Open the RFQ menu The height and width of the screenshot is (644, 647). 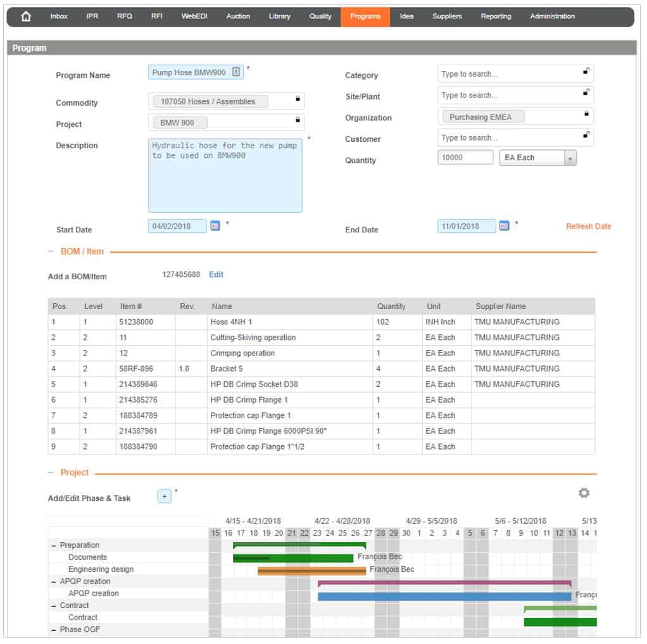(x=125, y=16)
